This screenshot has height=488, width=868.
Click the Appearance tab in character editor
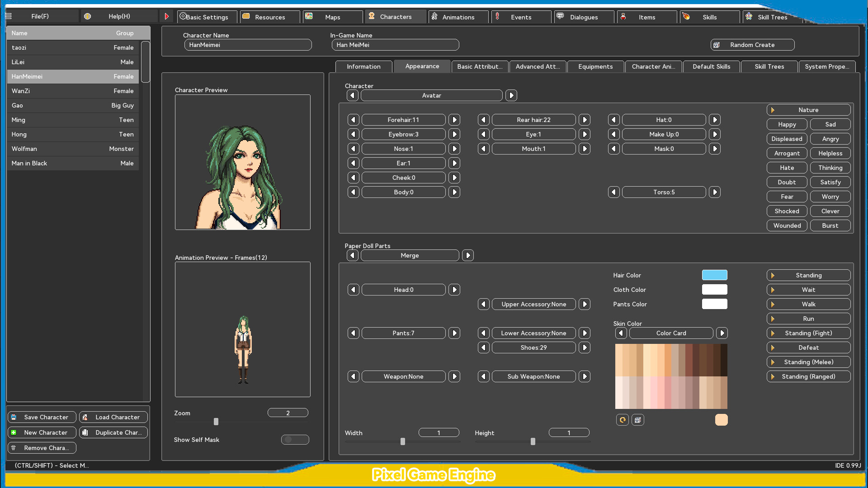pos(421,66)
